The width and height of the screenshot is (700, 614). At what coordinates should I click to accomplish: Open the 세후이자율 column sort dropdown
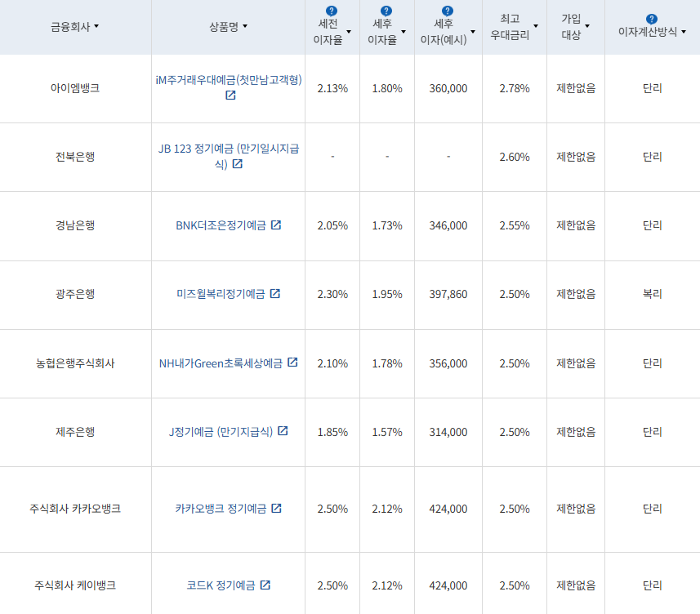pos(402,30)
